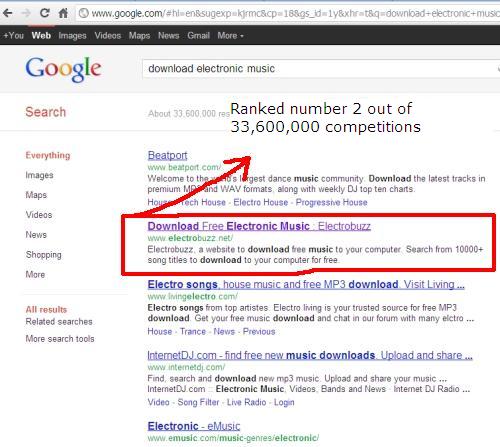Open the Beatport result title
Screen dimensions: 500x447
pyautogui.click(x=167, y=155)
